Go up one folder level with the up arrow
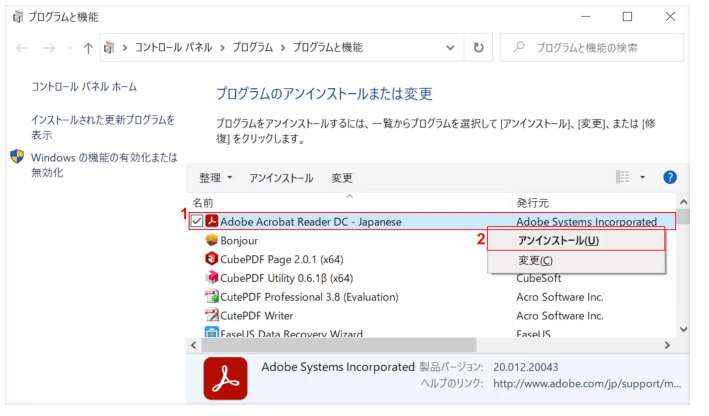The width and height of the screenshot is (709, 416). coord(88,47)
